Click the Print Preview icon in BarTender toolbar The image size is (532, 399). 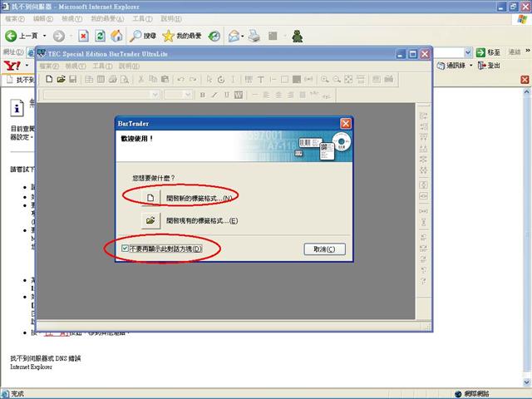[x=125, y=79]
